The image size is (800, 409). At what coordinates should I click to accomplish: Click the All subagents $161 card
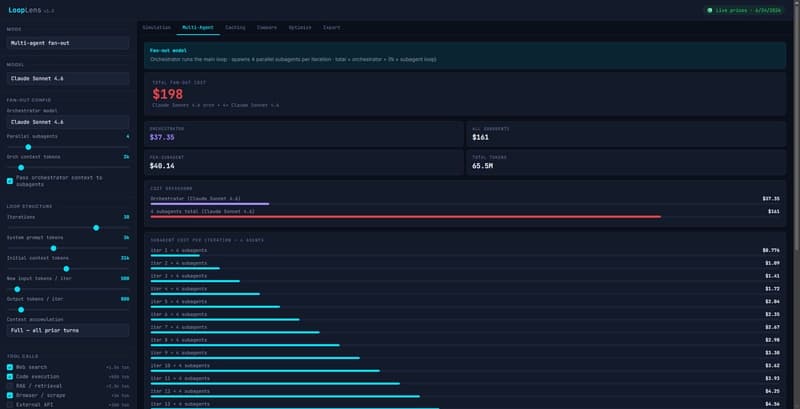click(x=626, y=134)
